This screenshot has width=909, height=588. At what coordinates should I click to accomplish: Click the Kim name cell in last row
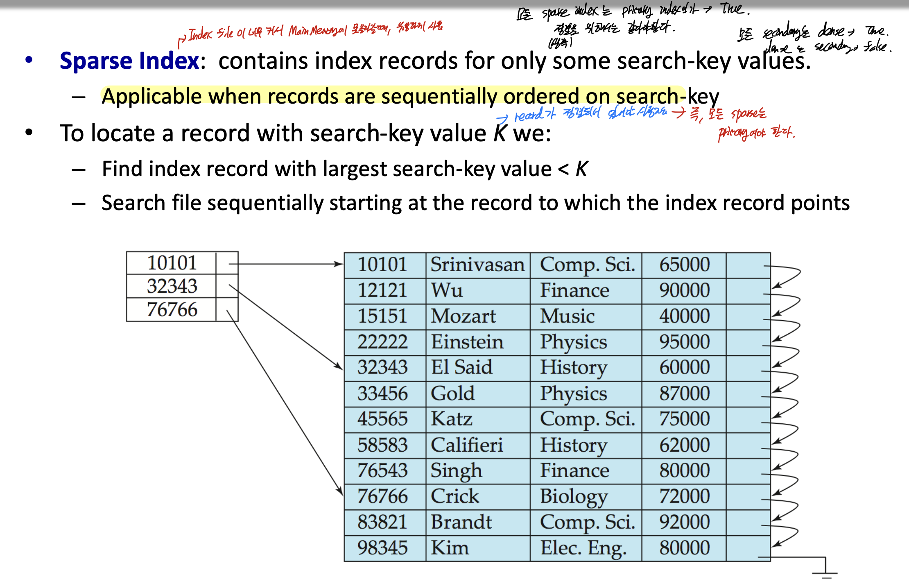click(450, 548)
